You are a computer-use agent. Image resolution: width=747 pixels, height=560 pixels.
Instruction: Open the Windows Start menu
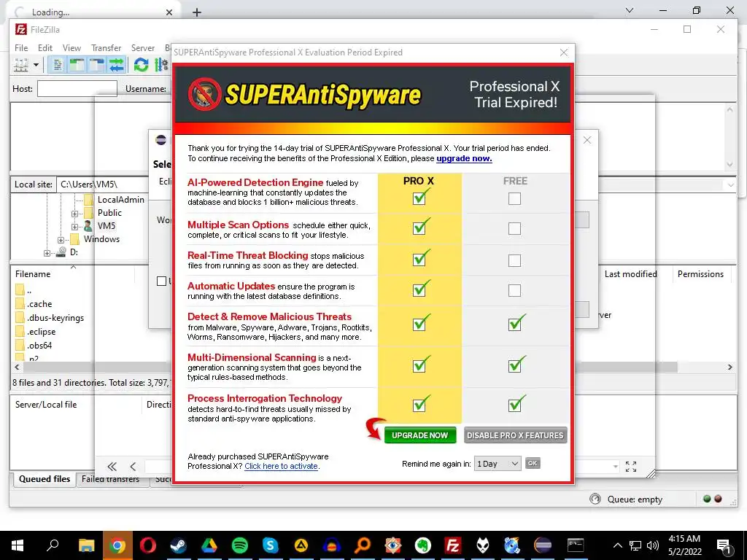pyautogui.click(x=18, y=545)
